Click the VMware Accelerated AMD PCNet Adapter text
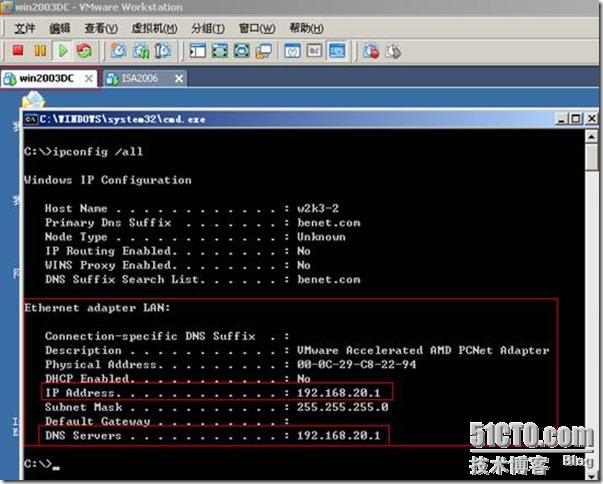 pyautogui.click(x=423, y=350)
